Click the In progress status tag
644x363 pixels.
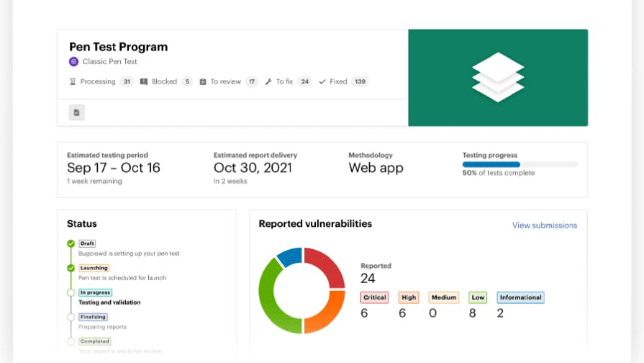click(x=95, y=292)
